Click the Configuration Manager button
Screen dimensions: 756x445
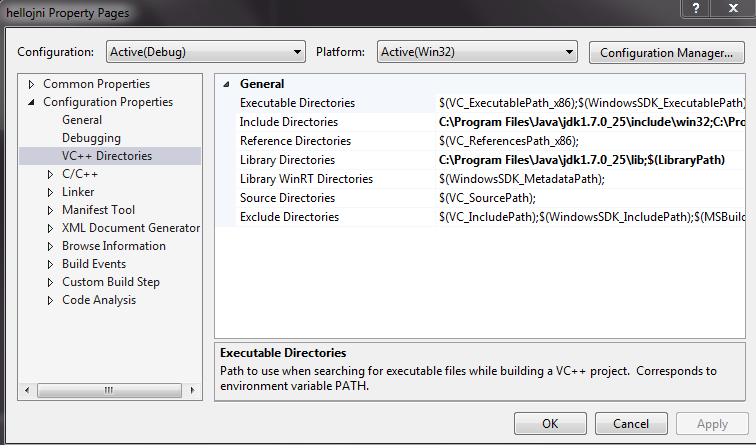(x=666, y=52)
